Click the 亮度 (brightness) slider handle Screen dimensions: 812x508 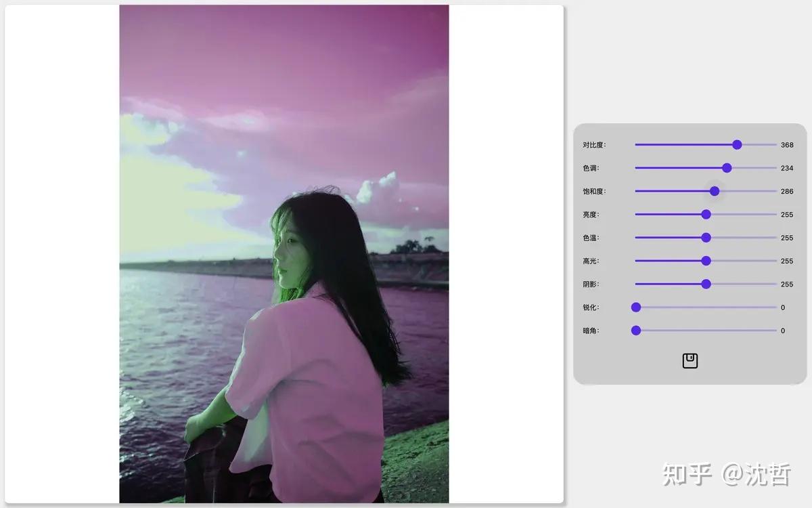click(x=706, y=214)
